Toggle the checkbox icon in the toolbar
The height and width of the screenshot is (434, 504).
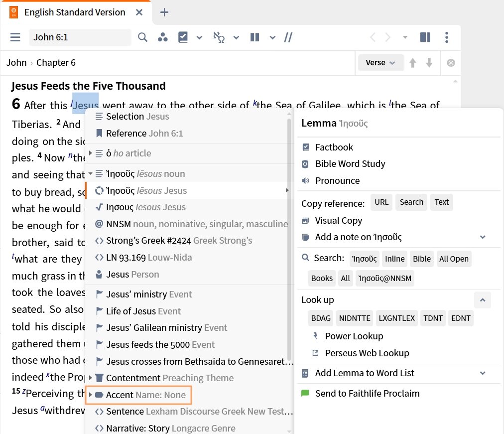pos(183,37)
